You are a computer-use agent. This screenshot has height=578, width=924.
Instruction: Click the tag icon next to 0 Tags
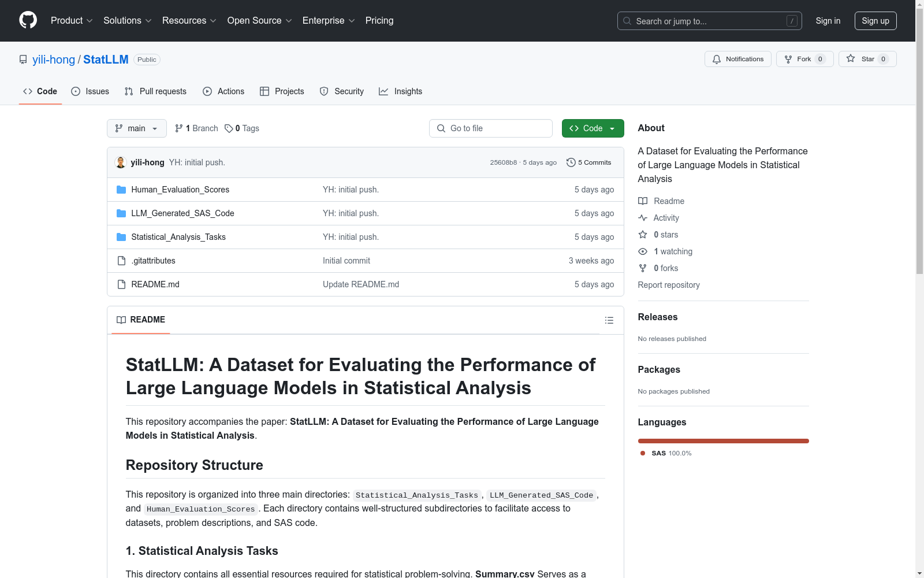coord(229,128)
